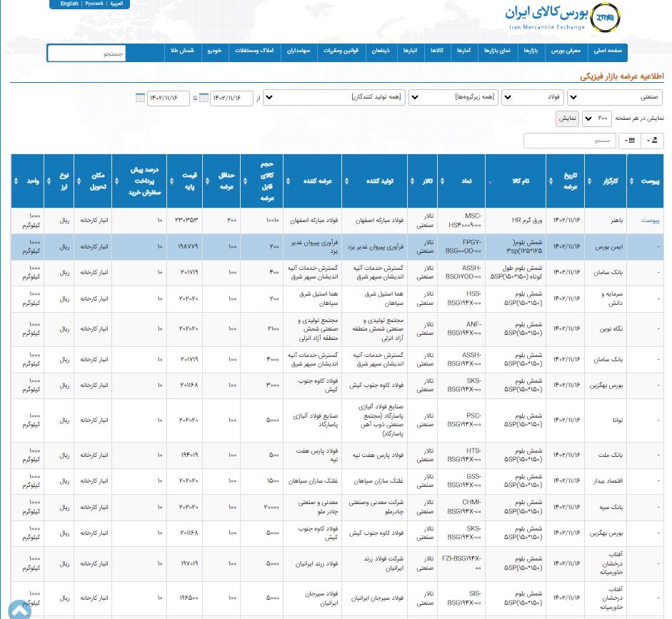Open the خودرو menu item
Screen dimensions: 672x619
(214, 51)
